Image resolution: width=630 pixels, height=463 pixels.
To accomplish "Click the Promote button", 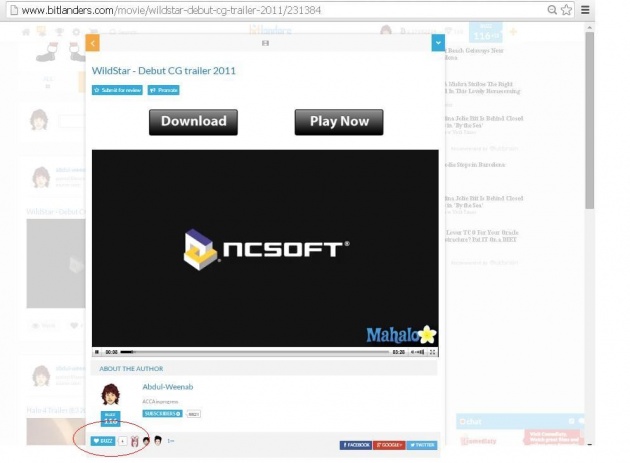I will [164, 90].
